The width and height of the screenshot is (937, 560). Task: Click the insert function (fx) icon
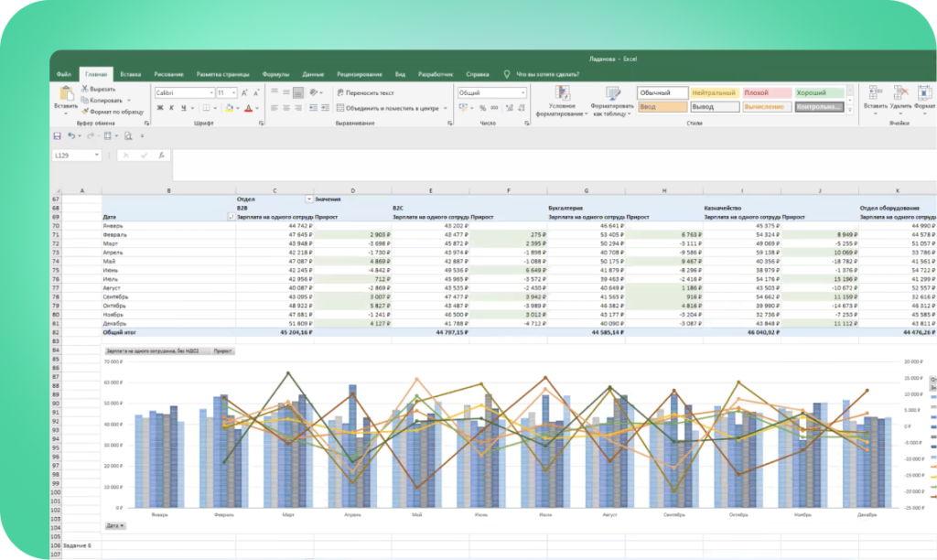[x=161, y=155]
